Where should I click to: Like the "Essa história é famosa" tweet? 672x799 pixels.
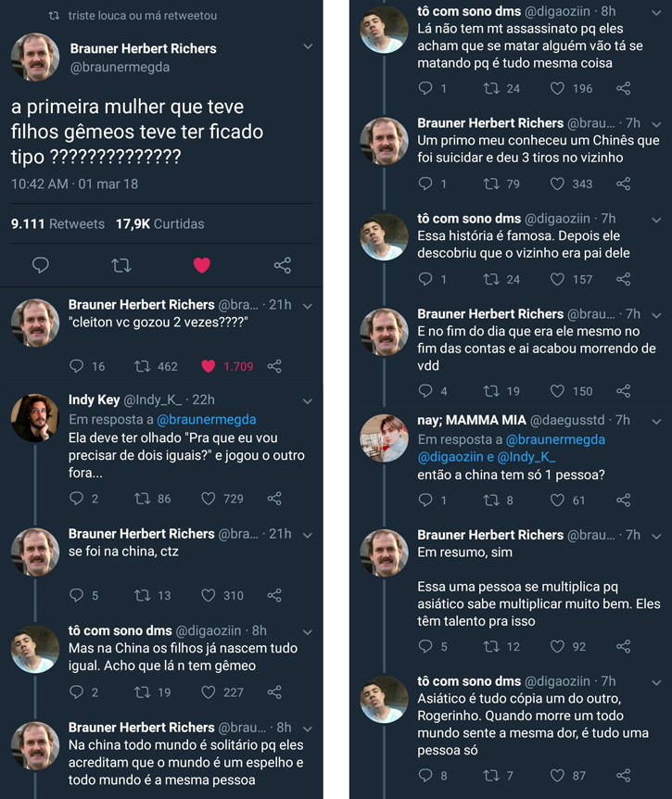tap(558, 279)
